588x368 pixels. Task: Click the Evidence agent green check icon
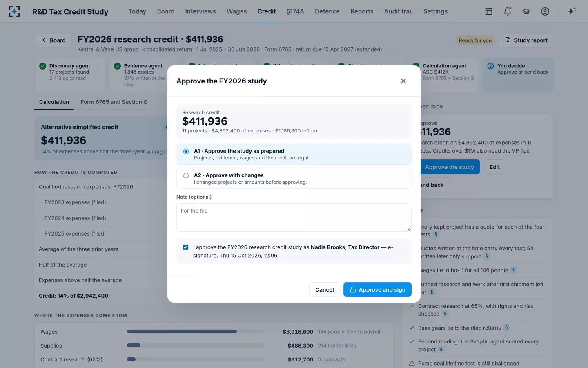(117, 66)
